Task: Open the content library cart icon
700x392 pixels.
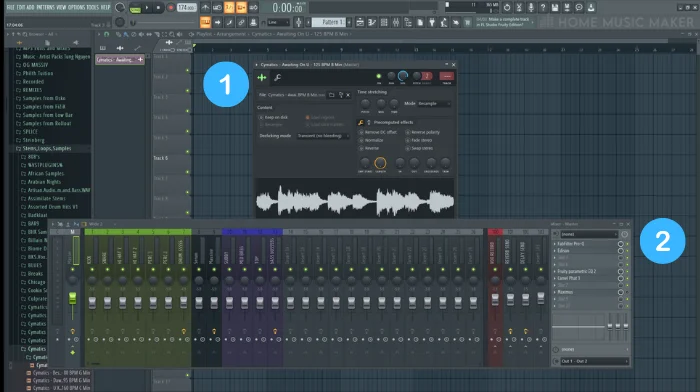Action: [467, 22]
